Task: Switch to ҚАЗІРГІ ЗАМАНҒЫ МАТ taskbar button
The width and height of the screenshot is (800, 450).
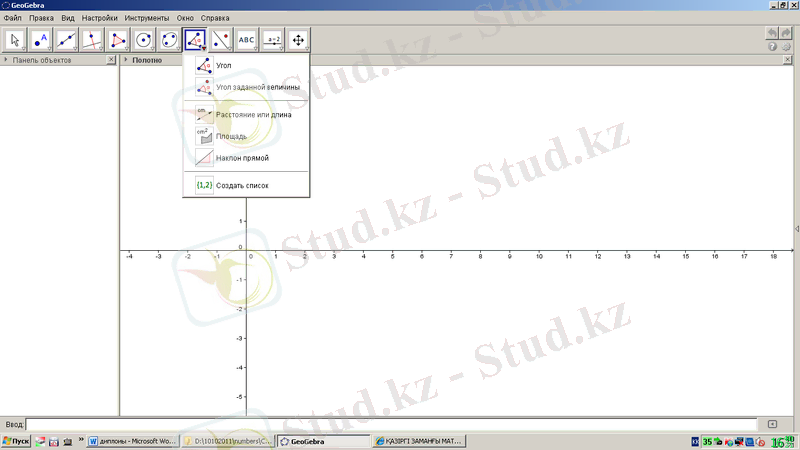Action: pos(419,441)
